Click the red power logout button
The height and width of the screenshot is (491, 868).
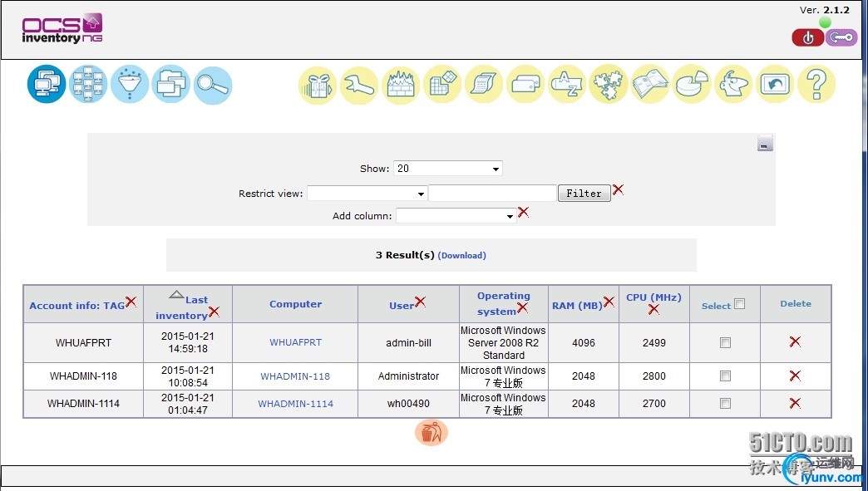pyautogui.click(x=807, y=37)
